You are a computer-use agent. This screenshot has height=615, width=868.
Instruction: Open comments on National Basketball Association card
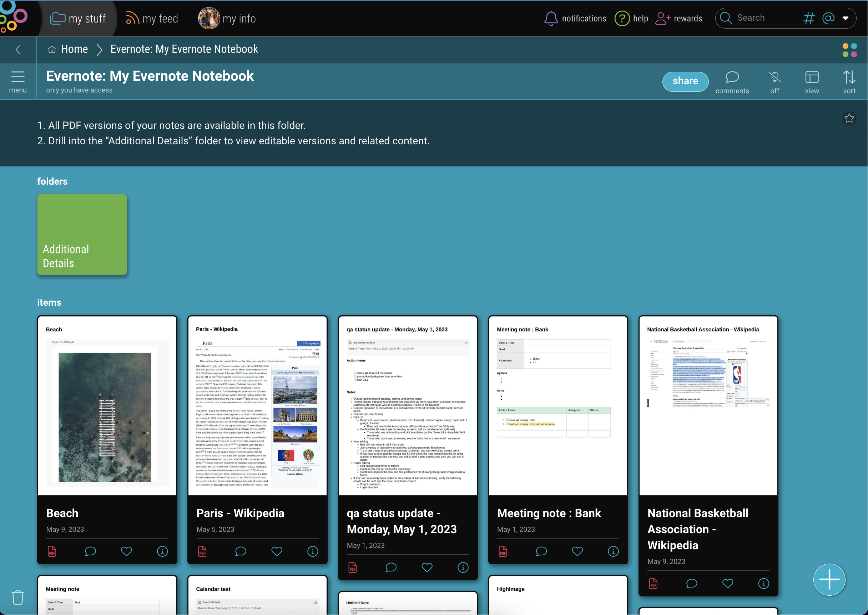coord(692,584)
